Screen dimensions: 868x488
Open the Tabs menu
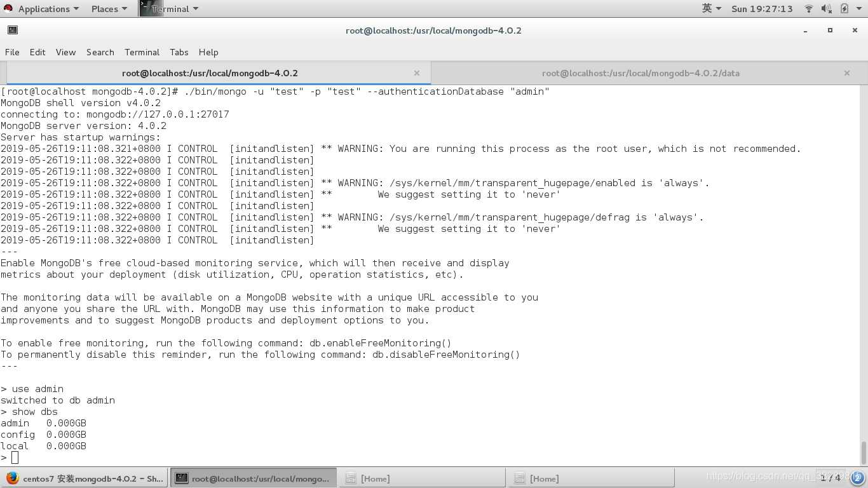179,52
